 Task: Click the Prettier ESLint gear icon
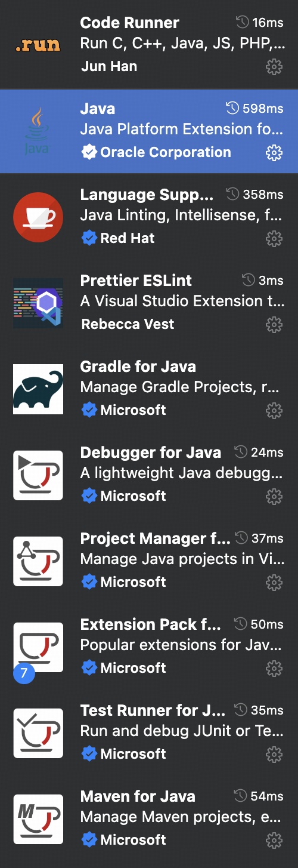point(274,325)
